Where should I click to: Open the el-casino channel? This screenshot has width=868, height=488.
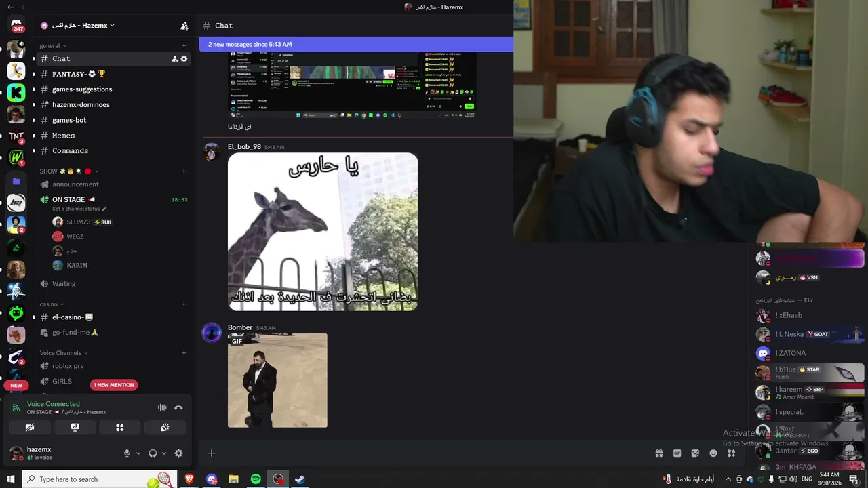pos(113,317)
